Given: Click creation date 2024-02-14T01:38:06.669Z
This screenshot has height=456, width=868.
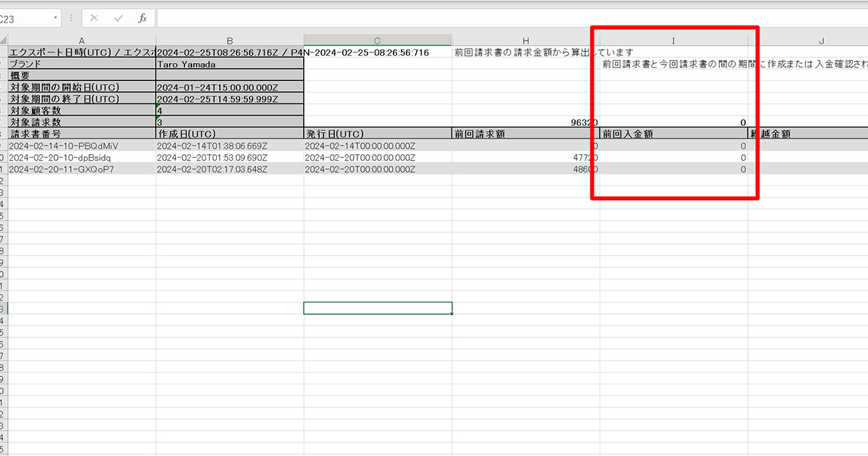Looking at the screenshot, I should tap(230, 145).
